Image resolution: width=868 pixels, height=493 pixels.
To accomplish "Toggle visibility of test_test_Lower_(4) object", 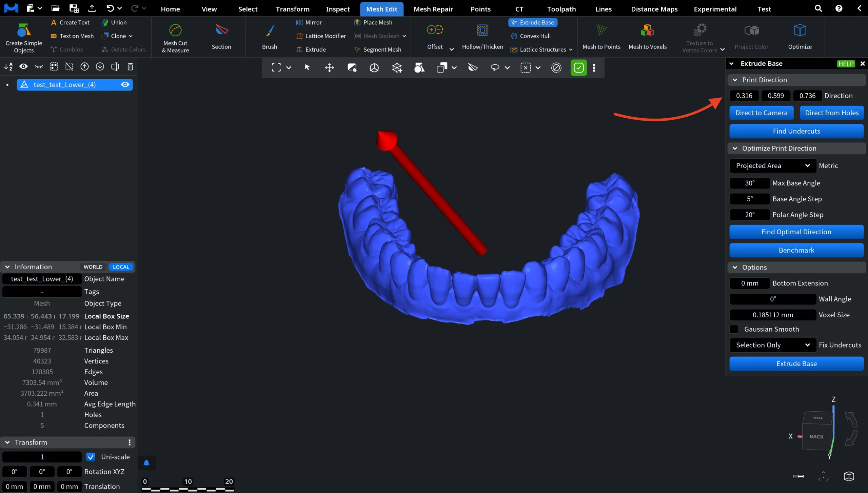I will click(125, 84).
